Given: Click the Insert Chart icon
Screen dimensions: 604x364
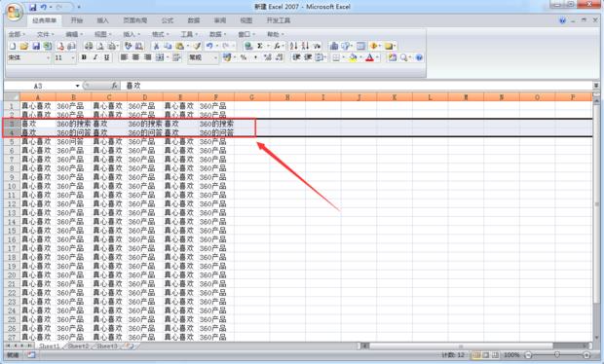Looking at the screenshot, I should [x=334, y=46].
